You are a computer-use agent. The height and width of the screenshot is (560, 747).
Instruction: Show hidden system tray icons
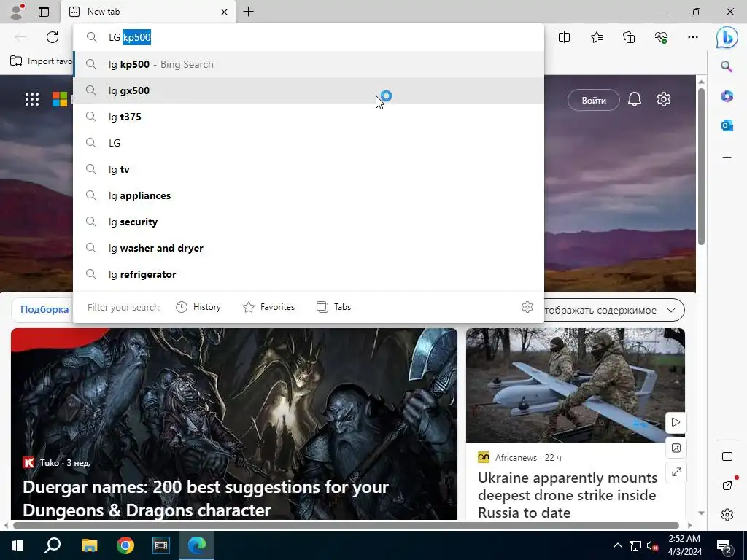[x=617, y=545]
